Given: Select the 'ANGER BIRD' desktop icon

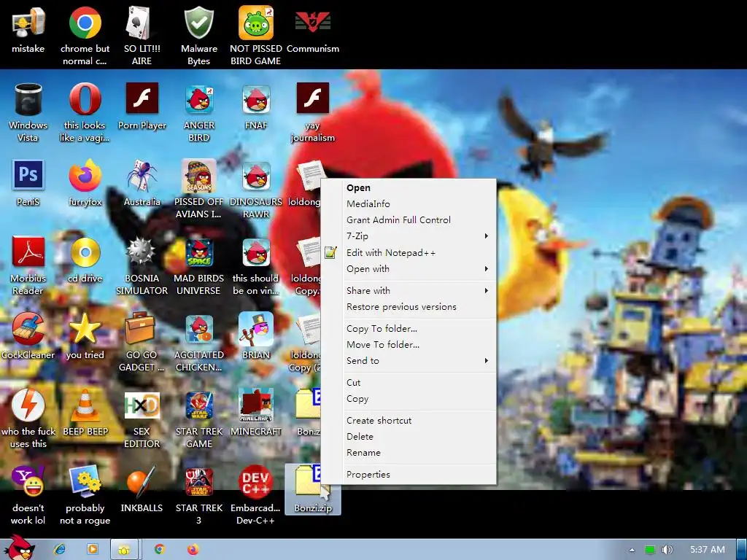Looking at the screenshot, I should tap(199, 99).
